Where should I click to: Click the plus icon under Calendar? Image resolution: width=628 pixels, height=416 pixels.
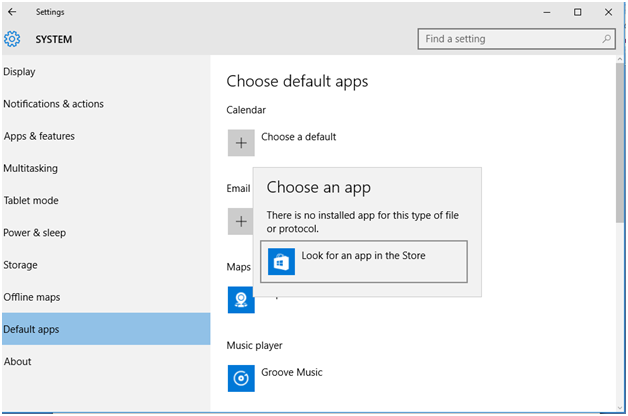(241, 142)
